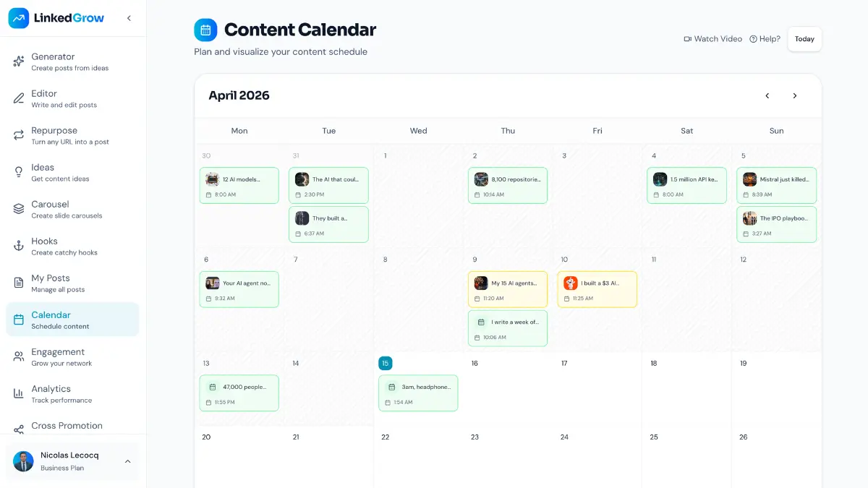
Task: Expand the Nicolas Lecocq account menu
Action: pos(128,461)
